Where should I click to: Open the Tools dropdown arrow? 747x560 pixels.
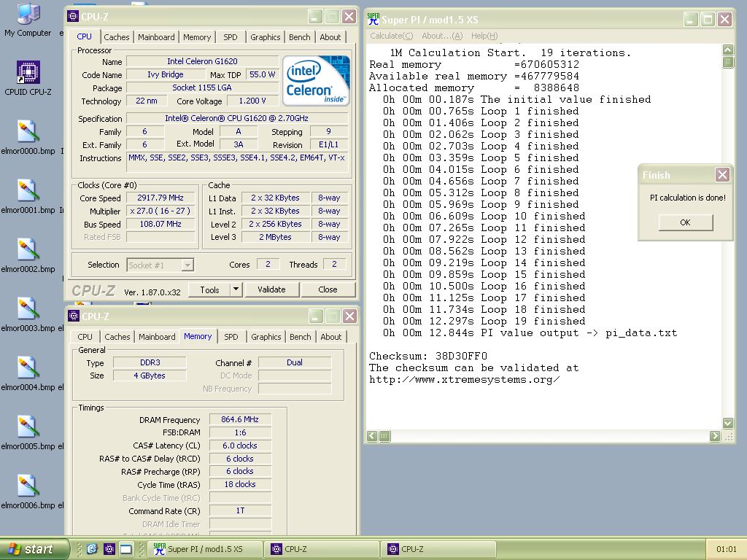(236, 289)
